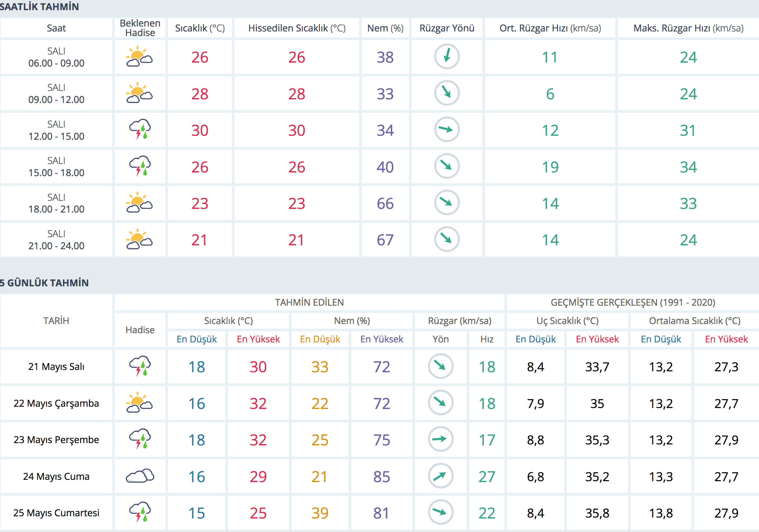
Task: Click the 5 GÜNLÜK TAHMİN section title
Action: pos(44,283)
